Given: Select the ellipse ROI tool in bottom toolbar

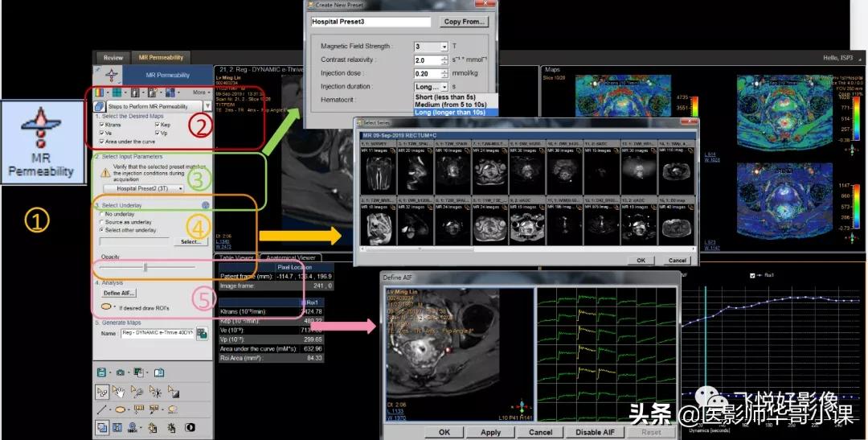Looking at the screenshot, I should [120, 409].
